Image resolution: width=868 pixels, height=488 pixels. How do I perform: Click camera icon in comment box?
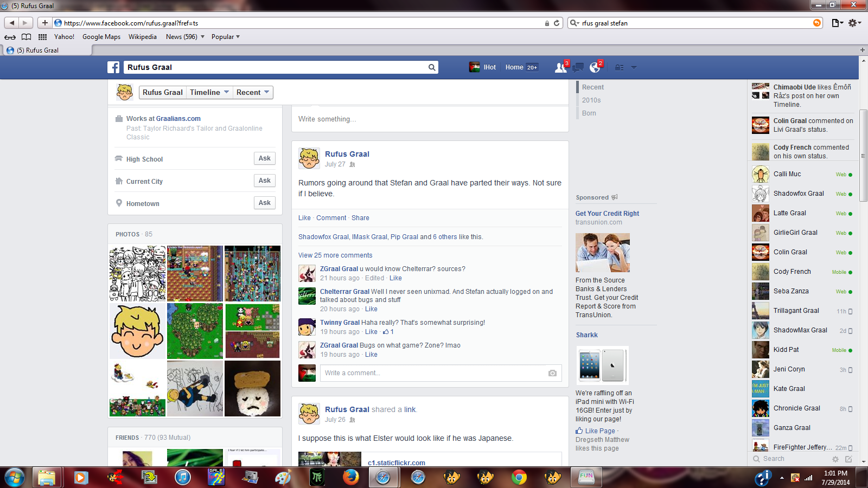pos(552,373)
